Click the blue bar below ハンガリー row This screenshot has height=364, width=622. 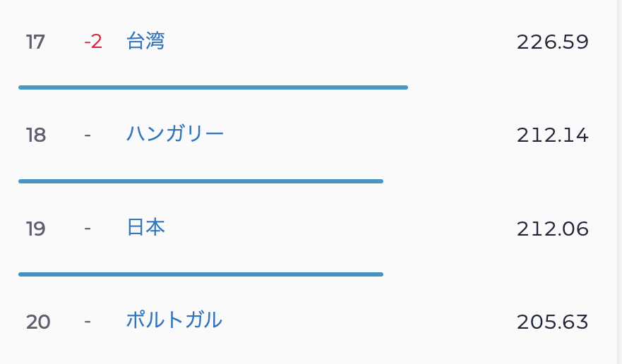coord(201,181)
